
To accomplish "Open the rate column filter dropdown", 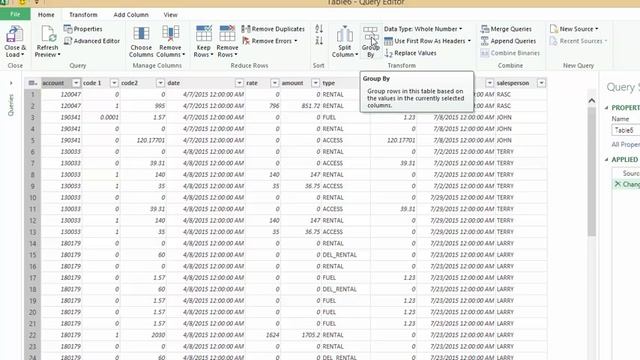I will pos(275,83).
